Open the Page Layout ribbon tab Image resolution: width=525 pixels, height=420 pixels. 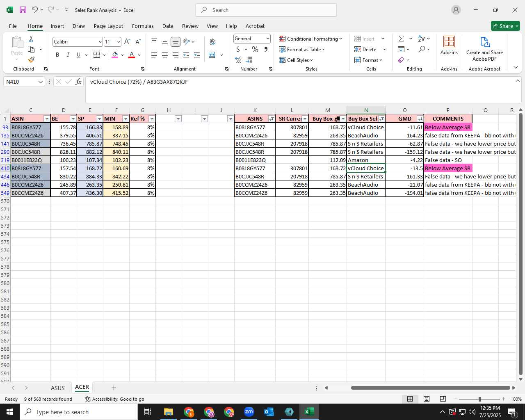click(108, 26)
